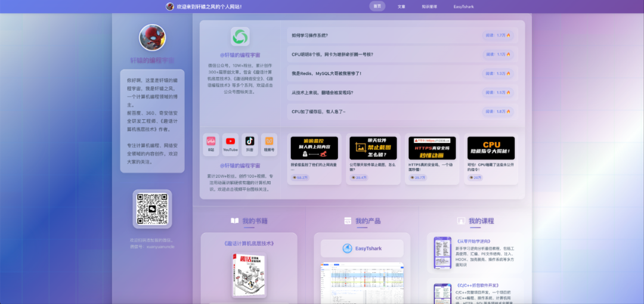The image size is (644, 304).
Task: Click the Douyin (抖音) icon
Action: point(250,142)
